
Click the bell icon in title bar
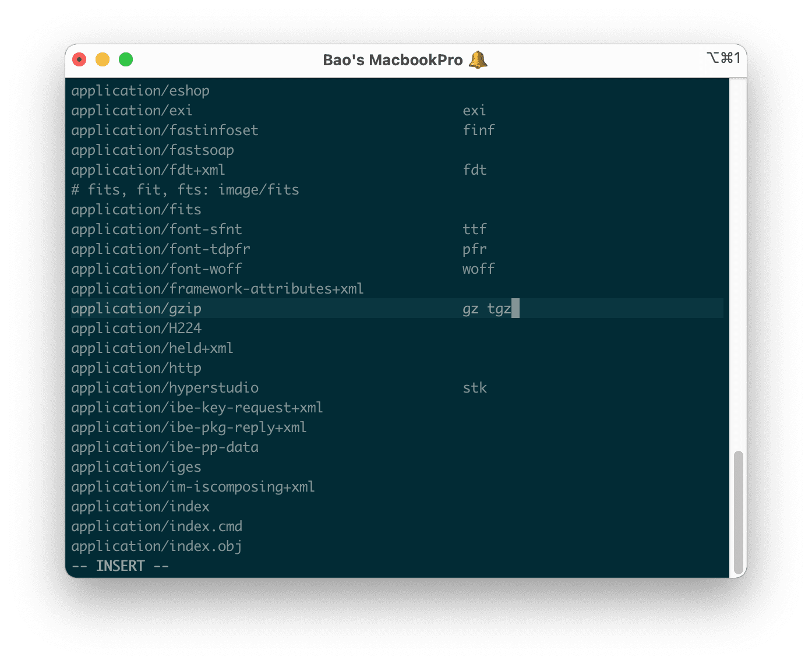coord(478,59)
